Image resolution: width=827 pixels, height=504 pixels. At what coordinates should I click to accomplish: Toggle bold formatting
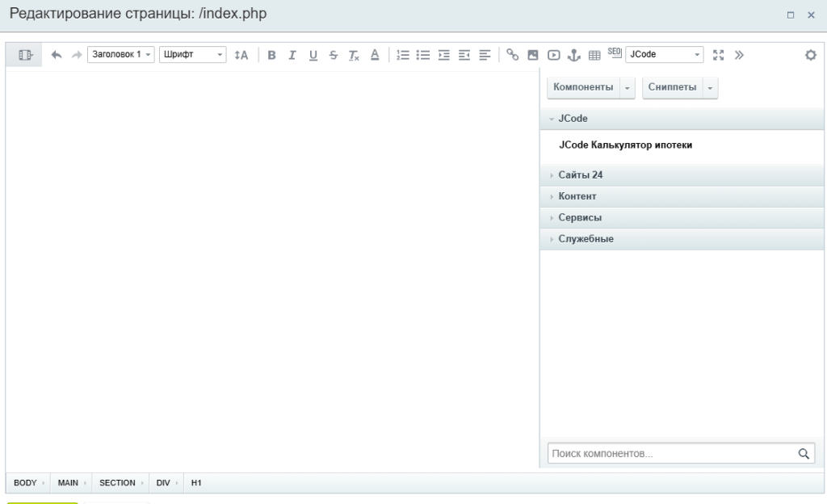click(271, 55)
